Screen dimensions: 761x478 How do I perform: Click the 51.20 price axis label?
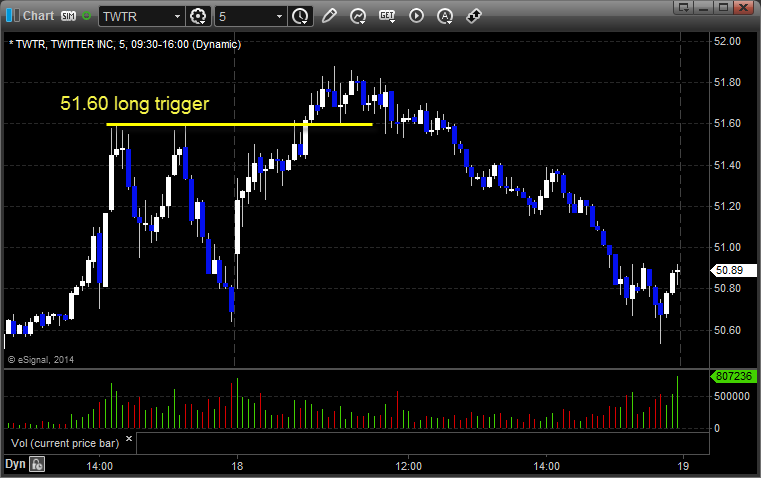(728, 207)
